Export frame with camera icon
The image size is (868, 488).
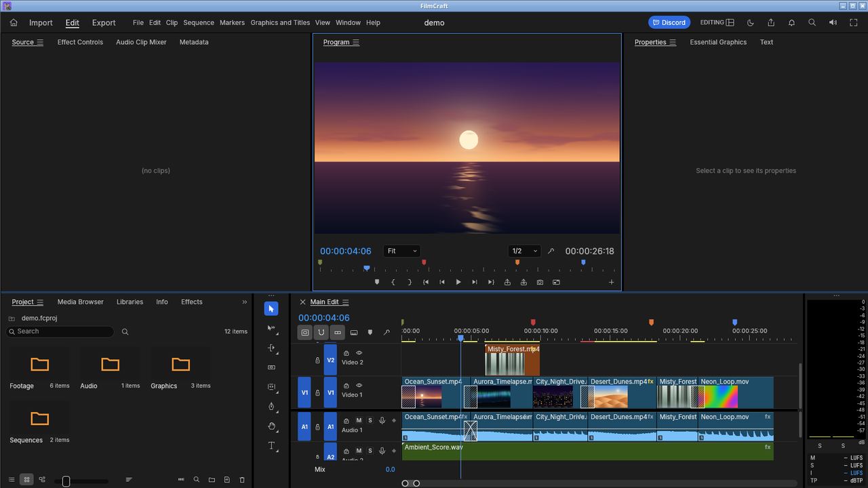click(540, 282)
